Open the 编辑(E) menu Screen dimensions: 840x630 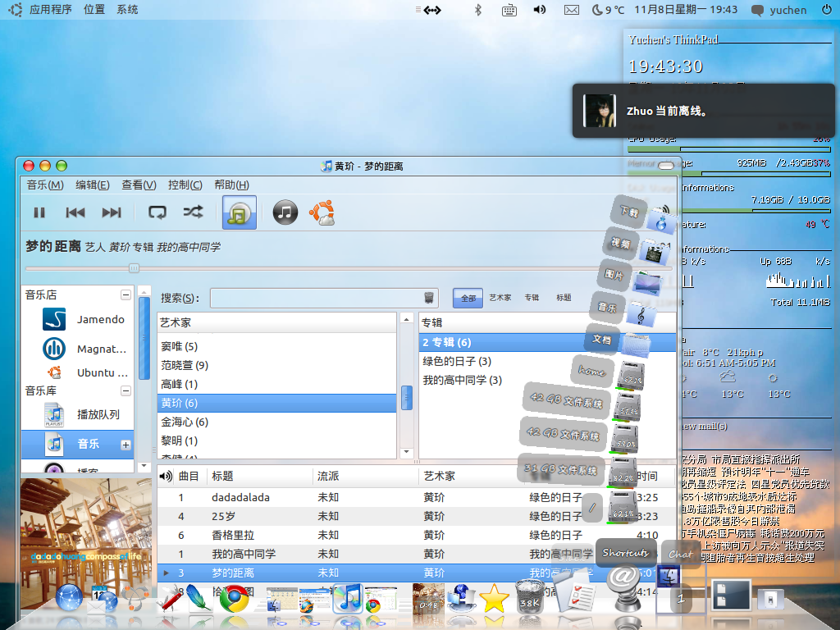click(x=92, y=185)
